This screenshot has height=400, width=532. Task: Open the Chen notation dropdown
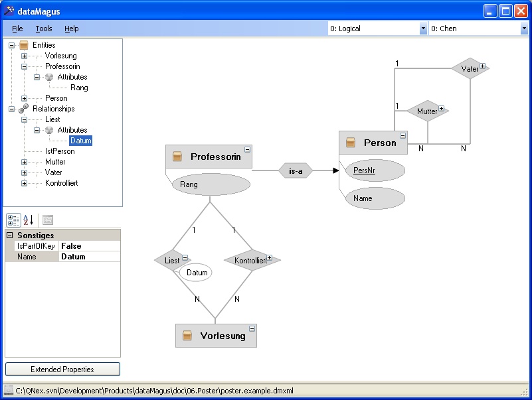(x=524, y=29)
